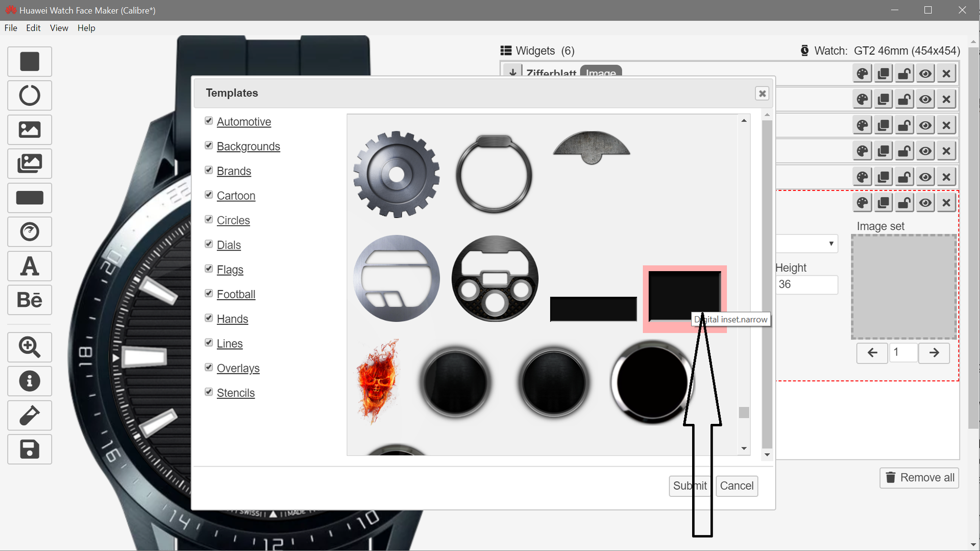Select the square shape tool
The image size is (980, 551).
30,61
